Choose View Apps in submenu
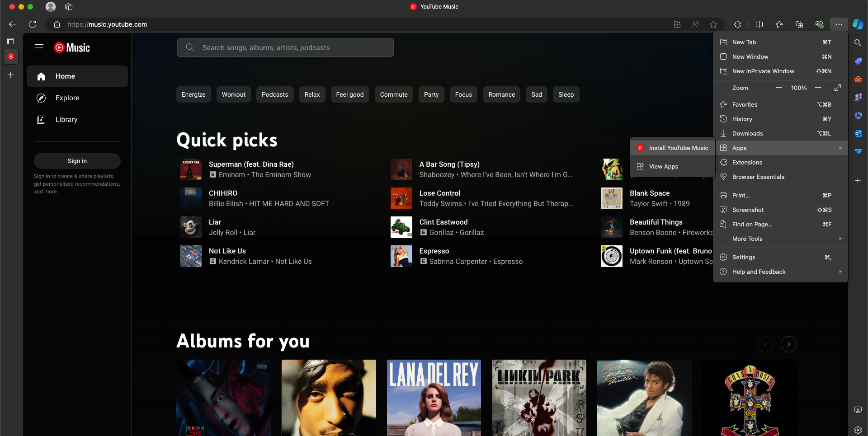This screenshot has height=436, width=868. point(672,166)
